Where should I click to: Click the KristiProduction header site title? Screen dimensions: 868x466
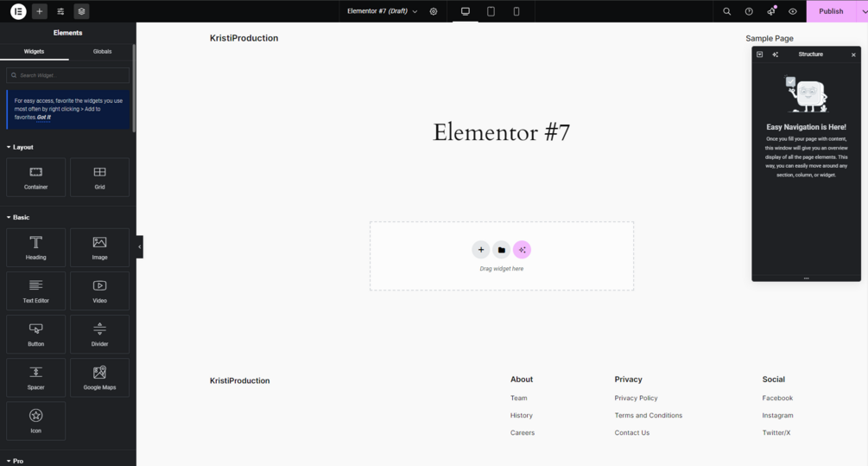244,38
